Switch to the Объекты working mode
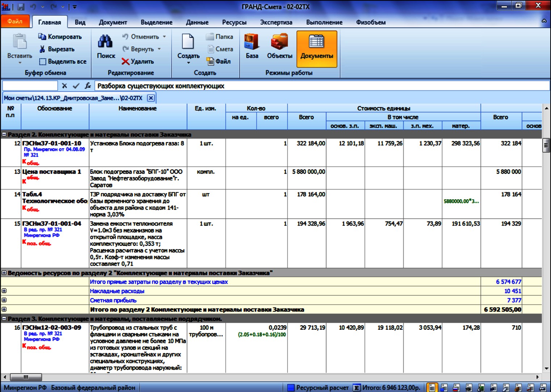Image resolution: width=551 pixels, height=392 pixels. coord(279,46)
